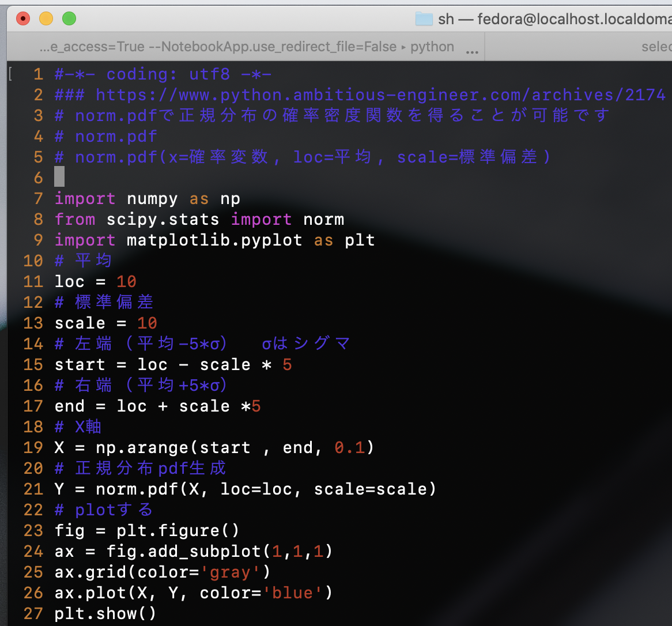Click the block cursor on line 6

(59, 176)
